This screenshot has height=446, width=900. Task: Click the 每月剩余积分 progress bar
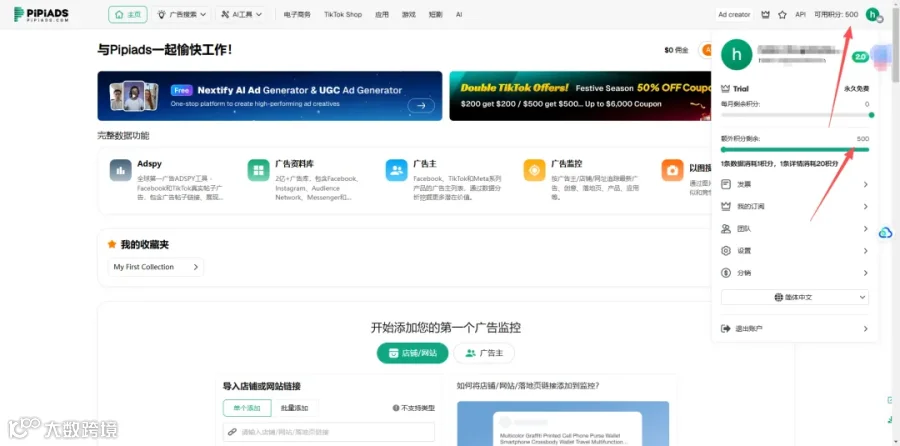pyautogui.click(x=797, y=115)
